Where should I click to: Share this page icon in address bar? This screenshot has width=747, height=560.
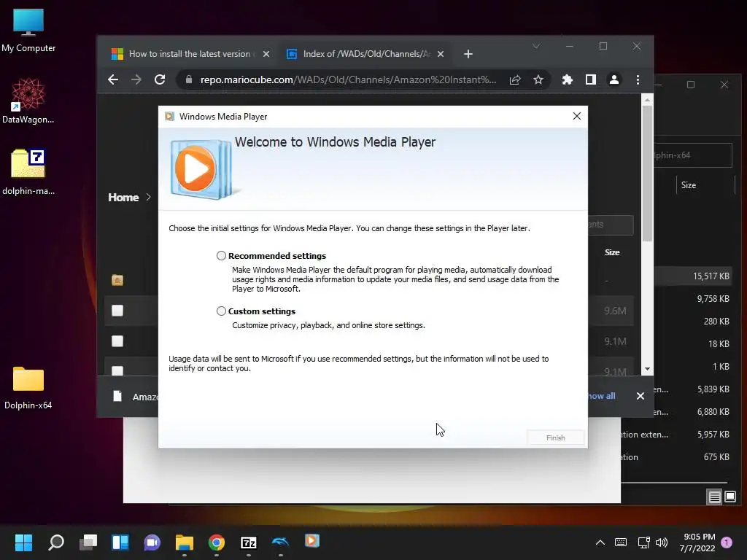(515, 79)
